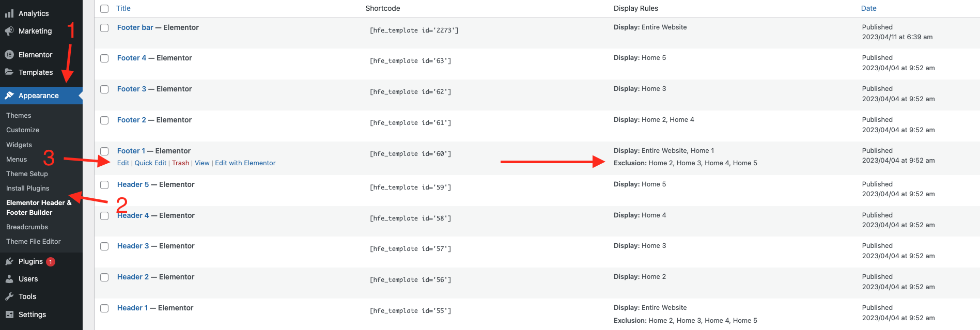
Task: Click the Plugins plug icon
Action: [x=9, y=261]
